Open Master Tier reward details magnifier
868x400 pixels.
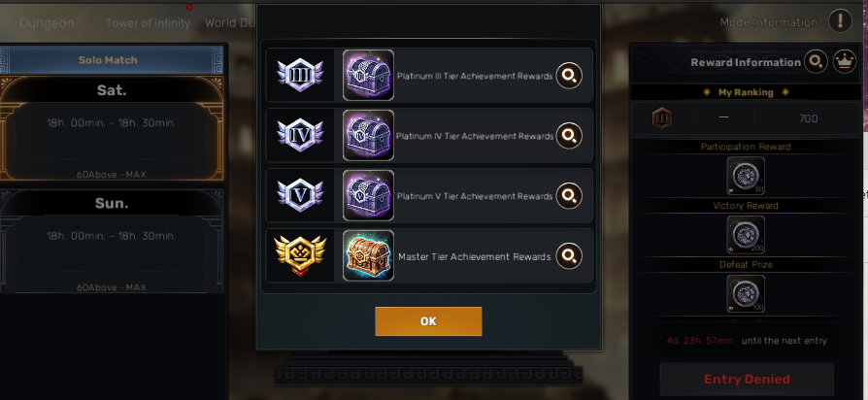(569, 256)
